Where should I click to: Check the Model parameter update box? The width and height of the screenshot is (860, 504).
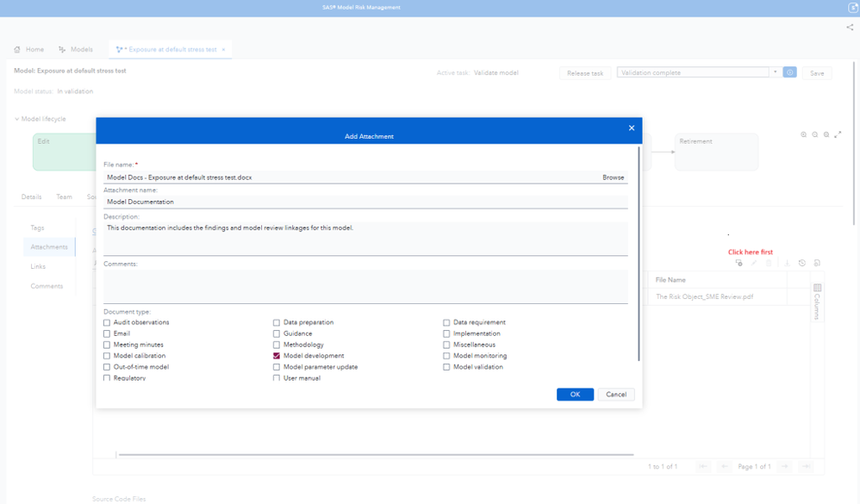click(x=277, y=367)
